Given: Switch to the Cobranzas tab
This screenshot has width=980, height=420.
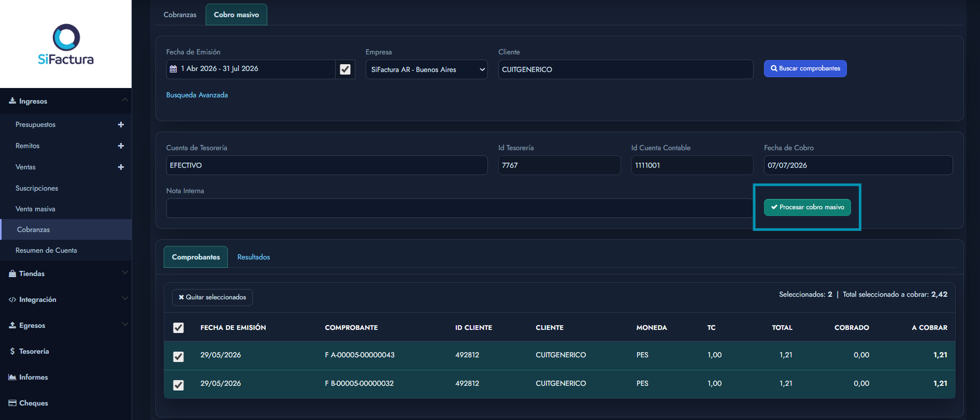Looking at the screenshot, I should click(x=180, y=15).
